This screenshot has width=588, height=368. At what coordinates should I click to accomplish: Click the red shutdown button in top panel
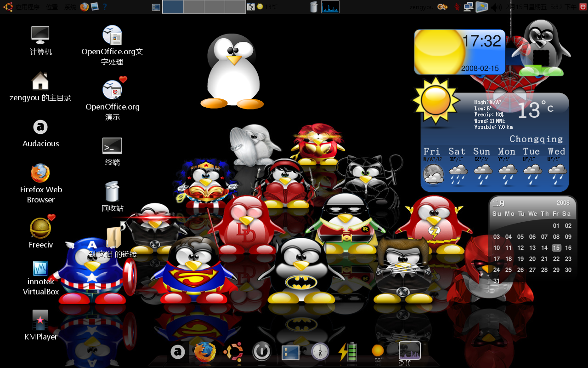(583, 6)
